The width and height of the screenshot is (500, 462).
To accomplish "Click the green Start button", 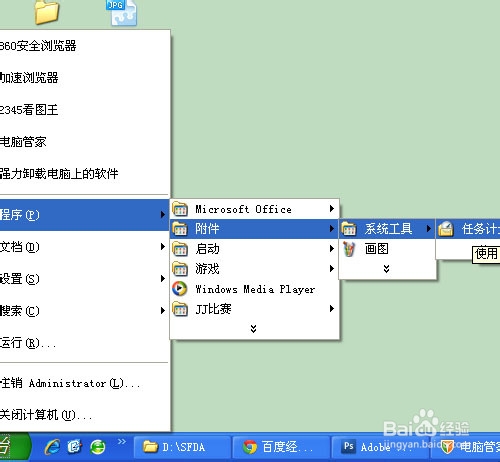I will [15, 447].
